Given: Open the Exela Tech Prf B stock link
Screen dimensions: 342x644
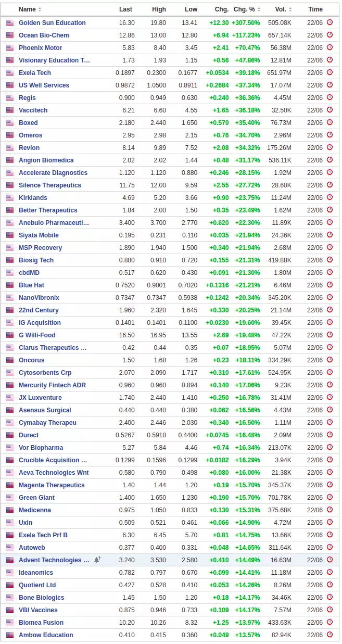Looking at the screenshot, I should [x=43, y=535].
